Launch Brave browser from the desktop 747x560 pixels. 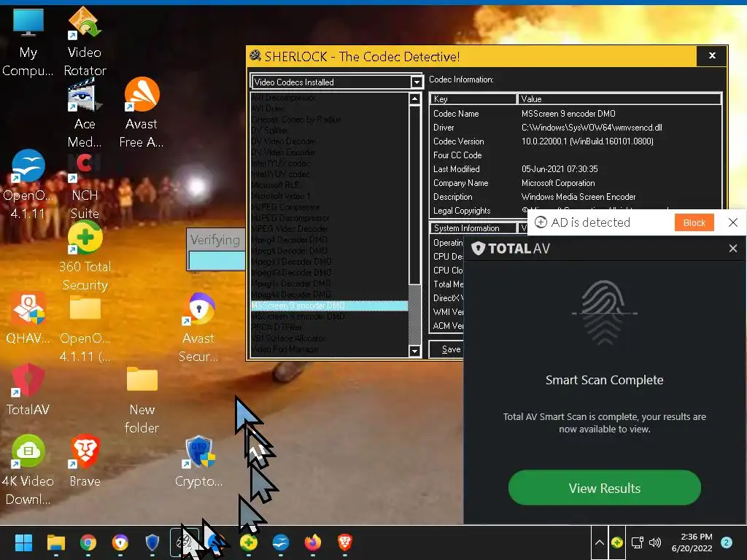pyautogui.click(x=85, y=461)
